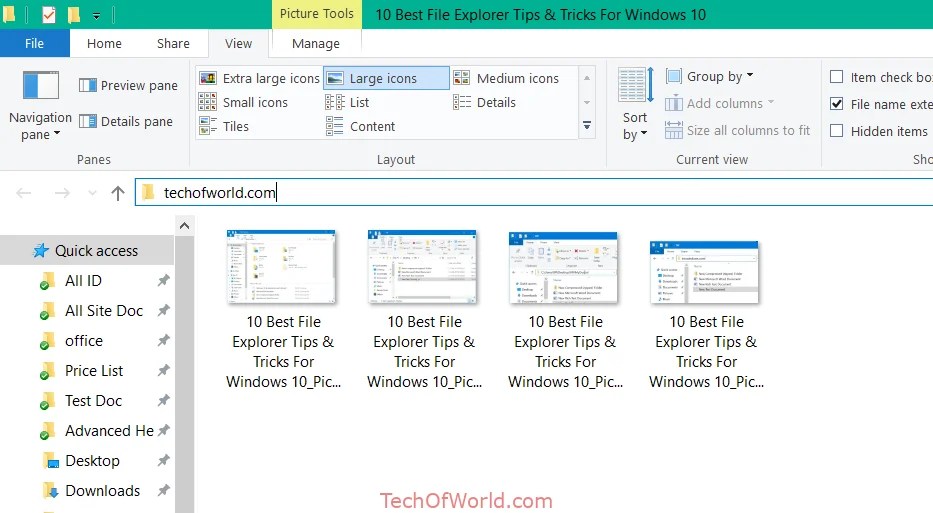Click the address bar text field
Viewport: 933px width, 513px height.
pos(534,192)
